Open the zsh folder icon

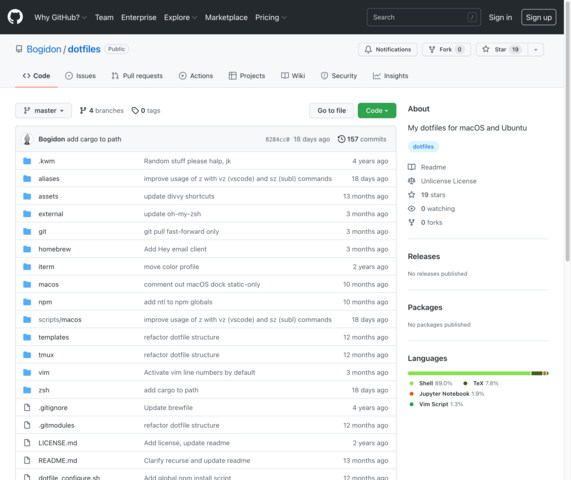point(27,390)
